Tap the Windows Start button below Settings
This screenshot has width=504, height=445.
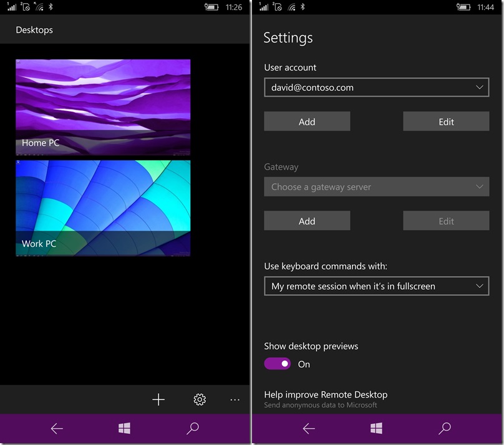[x=376, y=429]
